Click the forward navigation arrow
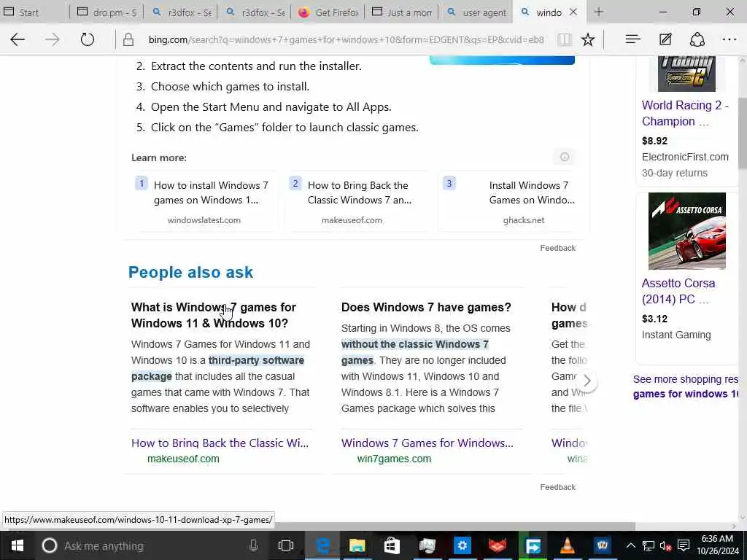 pos(53,39)
